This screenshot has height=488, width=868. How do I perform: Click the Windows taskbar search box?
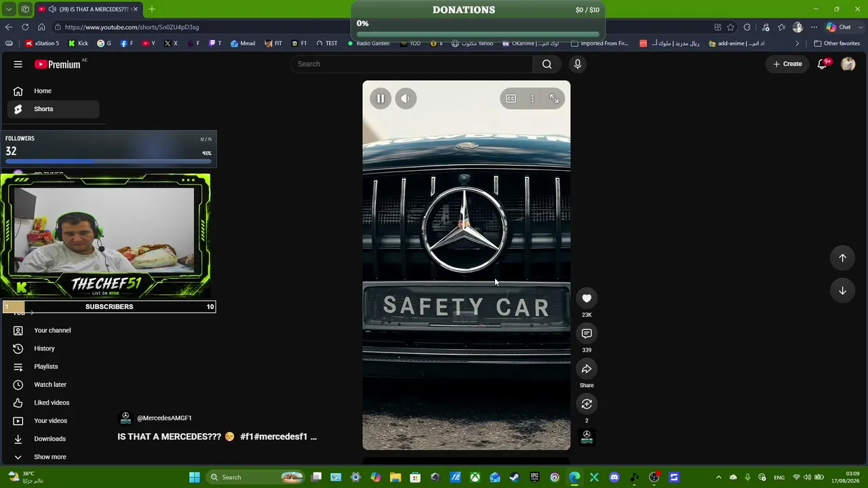[x=256, y=477]
